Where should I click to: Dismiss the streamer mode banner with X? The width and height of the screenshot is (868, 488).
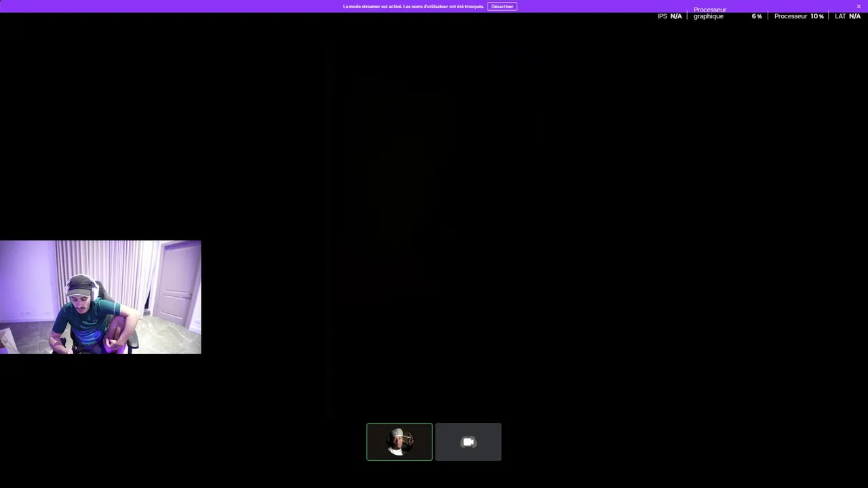point(859,6)
